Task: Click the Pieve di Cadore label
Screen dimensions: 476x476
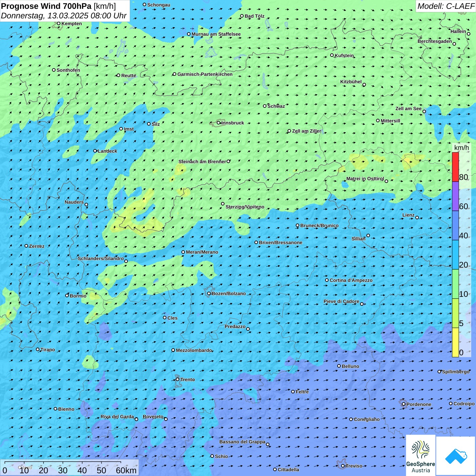Action: tap(341, 301)
